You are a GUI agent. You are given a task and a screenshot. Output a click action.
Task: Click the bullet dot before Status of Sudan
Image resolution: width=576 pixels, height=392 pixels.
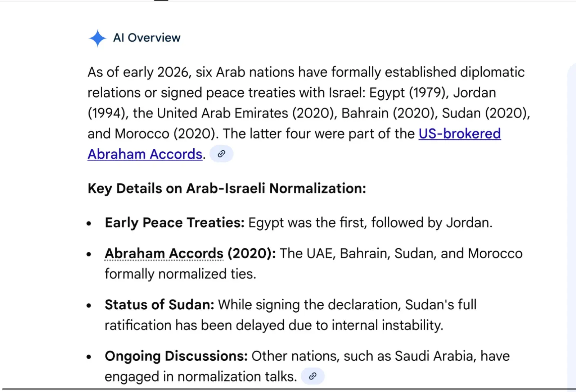[x=89, y=306]
